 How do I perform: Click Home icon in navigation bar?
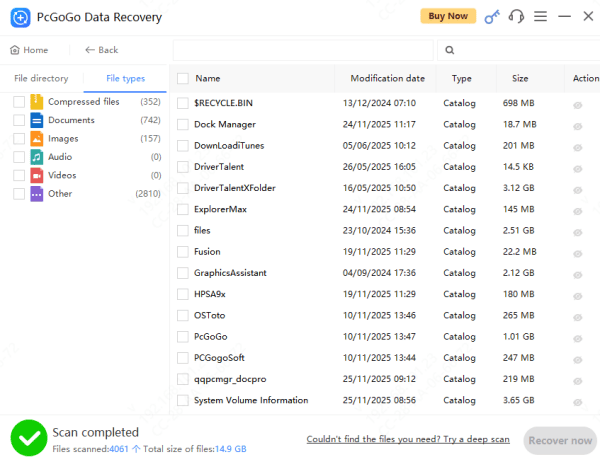(15, 50)
